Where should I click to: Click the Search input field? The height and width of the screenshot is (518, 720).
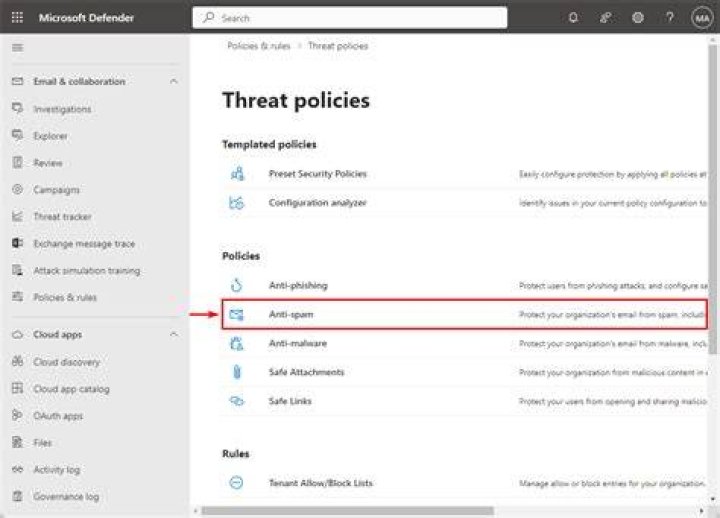(x=350, y=18)
